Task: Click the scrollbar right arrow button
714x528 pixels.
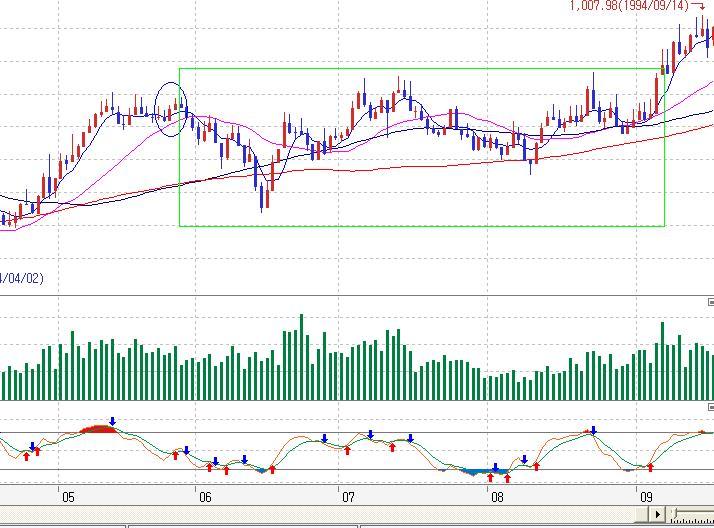Action: pyautogui.click(x=658, y=514)
